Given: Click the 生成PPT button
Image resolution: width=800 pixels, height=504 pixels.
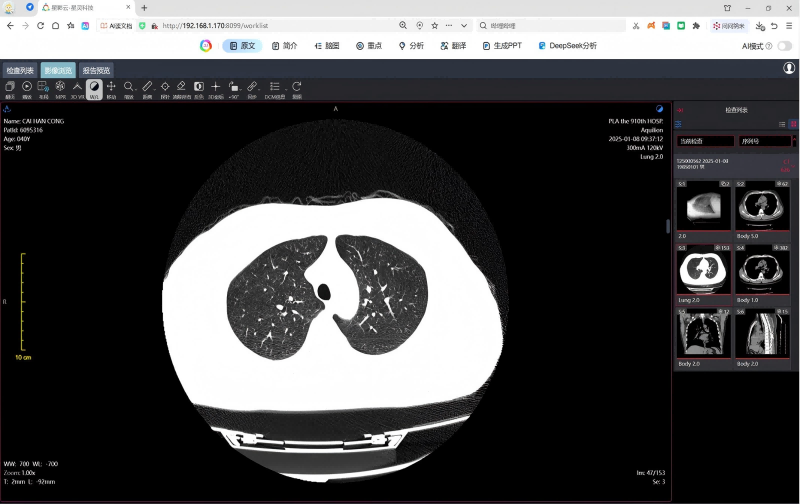Looking at the screenshot, I should 503,45.
